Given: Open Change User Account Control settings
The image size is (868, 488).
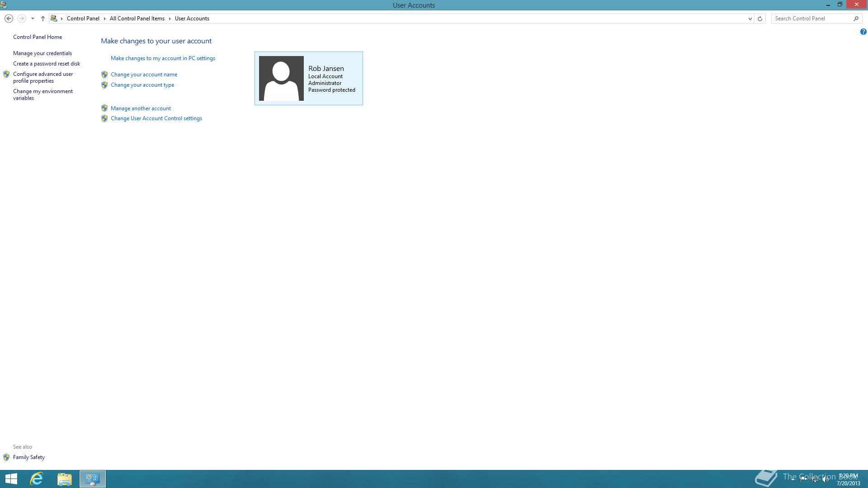Looking at the screenshot, I should click(156, 118).
